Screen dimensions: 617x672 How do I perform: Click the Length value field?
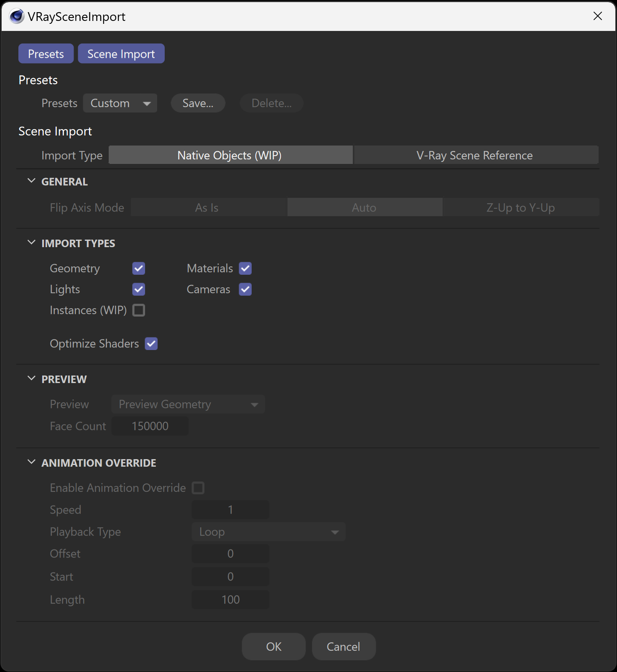230,600
